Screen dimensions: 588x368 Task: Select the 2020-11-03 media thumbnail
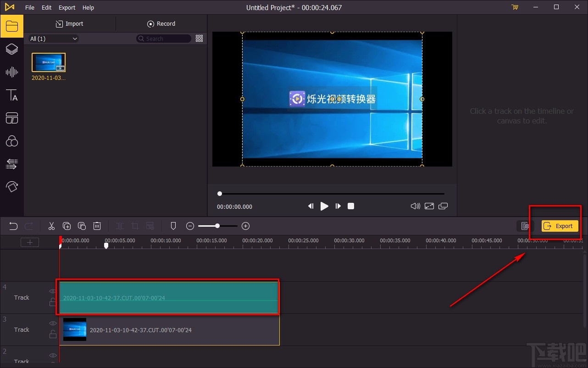(x=49, y=62)
